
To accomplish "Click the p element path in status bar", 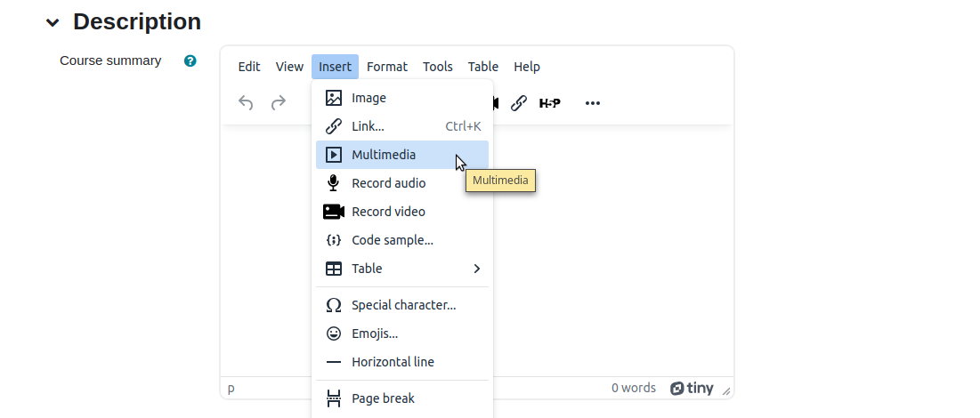I will pos(231,389).
